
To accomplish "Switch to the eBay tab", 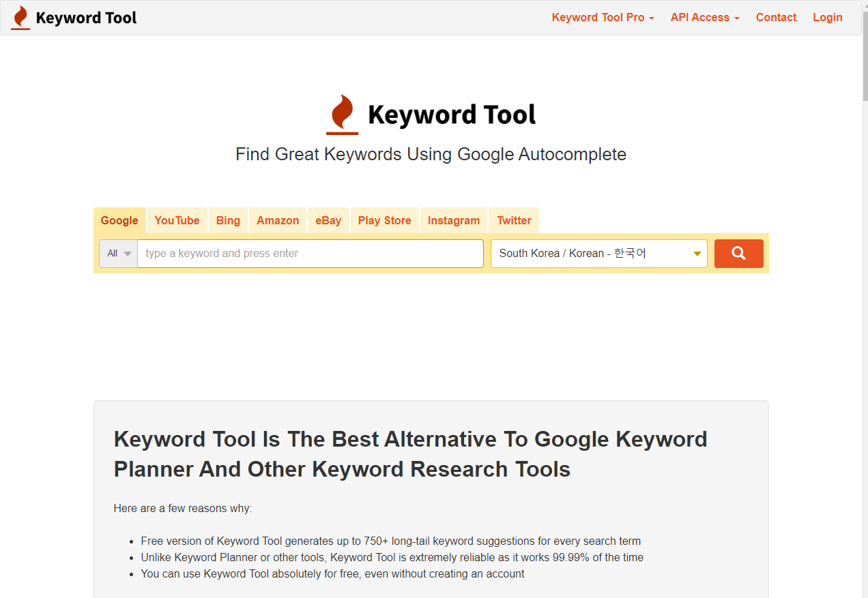I will pyautogui.click(x=328, y=220).
